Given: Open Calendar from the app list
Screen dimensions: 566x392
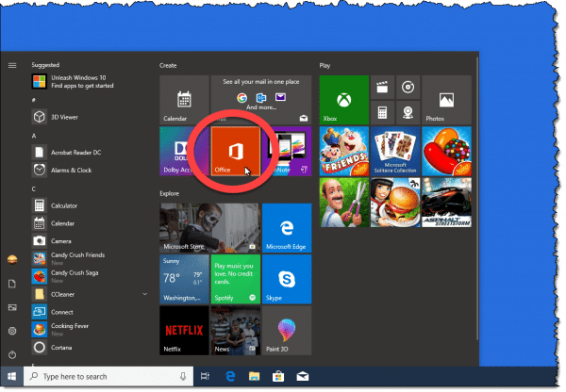Looking at the screenshot, I should 91,223.
